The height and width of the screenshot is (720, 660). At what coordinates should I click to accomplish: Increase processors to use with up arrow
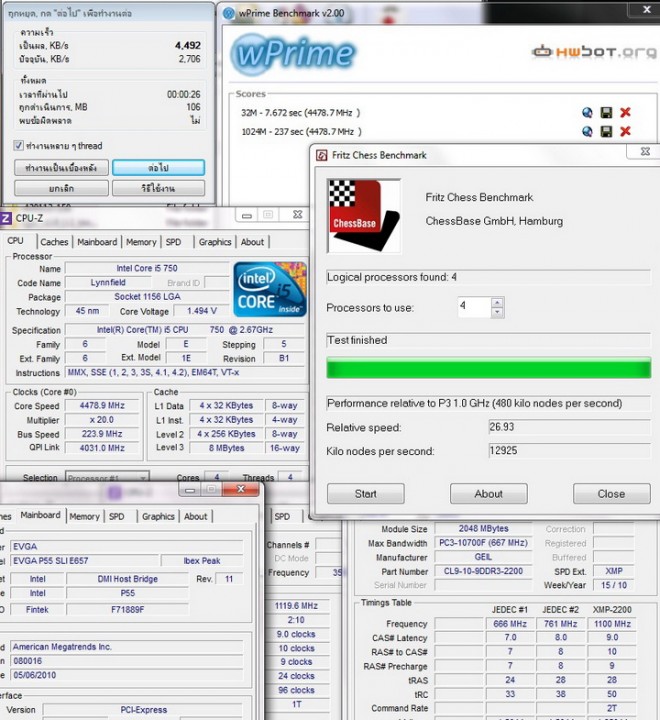click(x=497, y=303)
